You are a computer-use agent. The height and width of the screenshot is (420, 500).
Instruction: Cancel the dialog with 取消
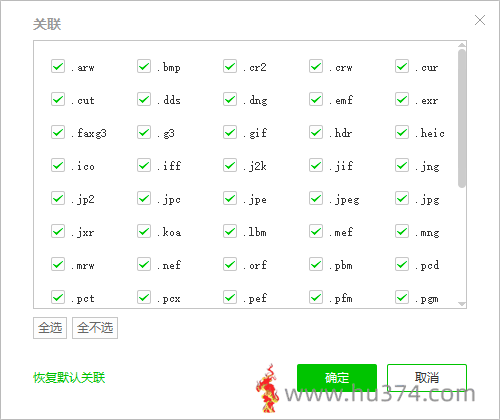click(x=427, y=377)
